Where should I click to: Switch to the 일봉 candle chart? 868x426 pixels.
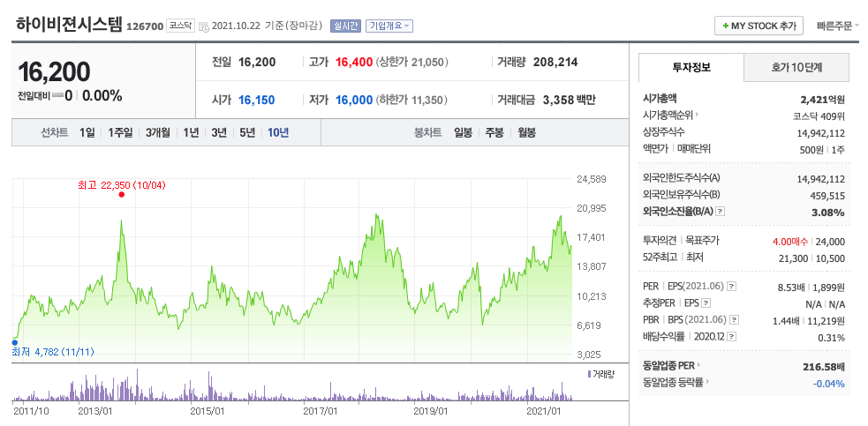pos(463,133)
